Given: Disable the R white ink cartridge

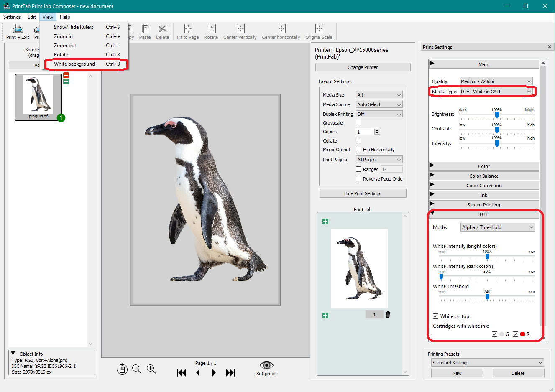Looking at the screenshot, I should tap(516, 334).
